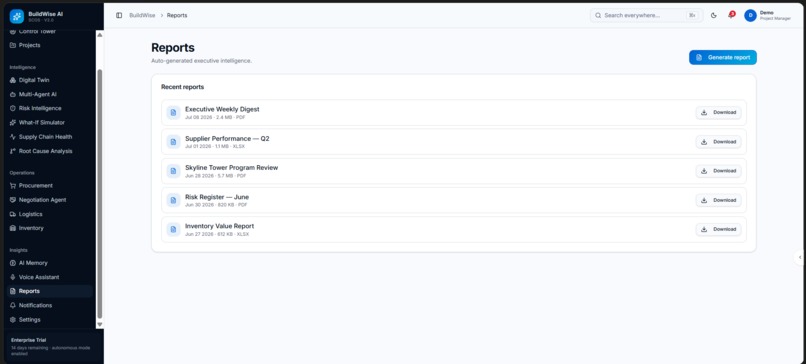Click the Voice Assistant microphone icon

point(13,277)
